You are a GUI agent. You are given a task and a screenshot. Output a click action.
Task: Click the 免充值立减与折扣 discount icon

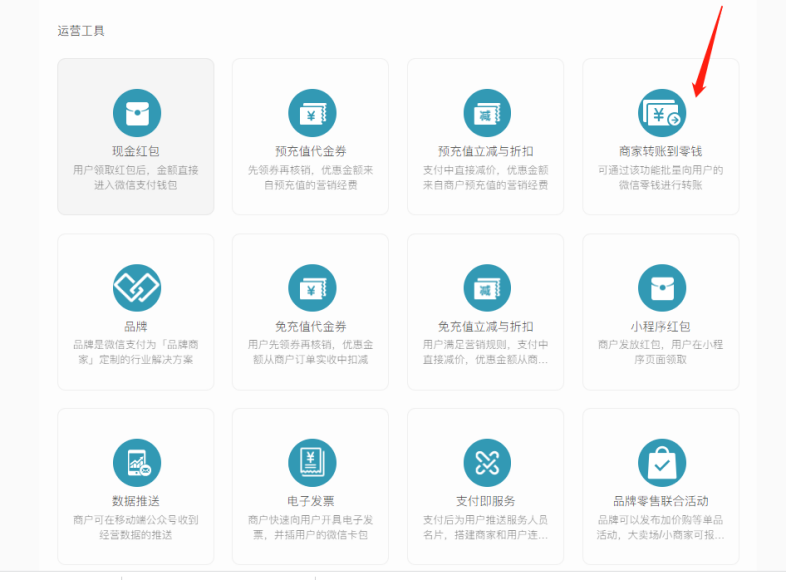(487, 288)
